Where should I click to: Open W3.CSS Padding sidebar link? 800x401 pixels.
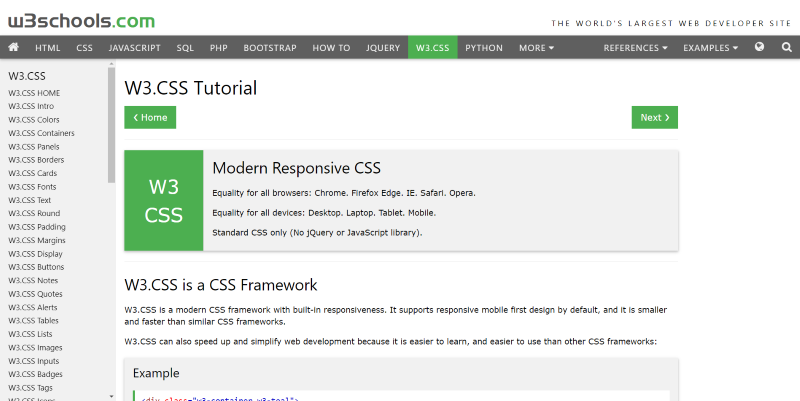(x=37, y=227)
